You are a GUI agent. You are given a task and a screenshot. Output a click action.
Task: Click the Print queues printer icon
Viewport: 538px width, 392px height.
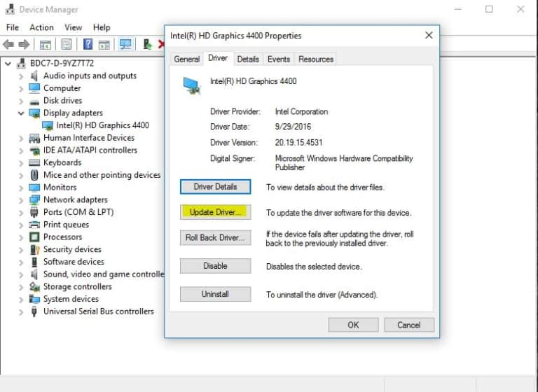click(x=34, y=225)
